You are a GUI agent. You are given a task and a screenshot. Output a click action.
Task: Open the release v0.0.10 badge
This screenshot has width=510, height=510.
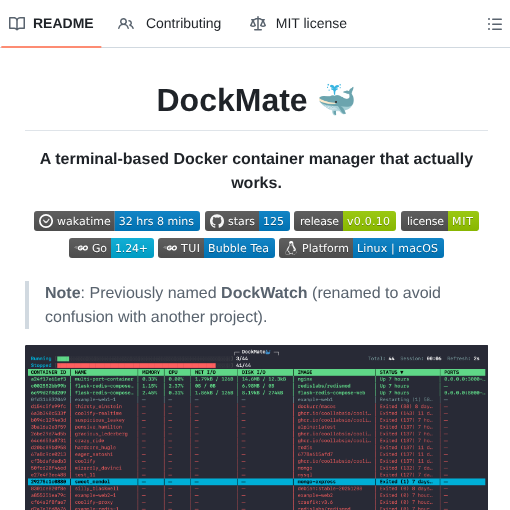(x=345, y=221)
